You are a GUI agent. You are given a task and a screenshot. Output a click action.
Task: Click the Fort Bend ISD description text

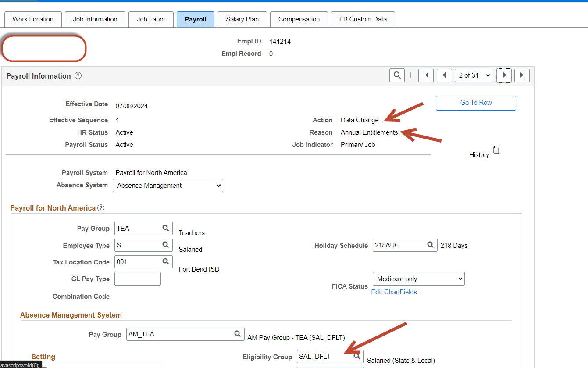[x=199, y=269]
